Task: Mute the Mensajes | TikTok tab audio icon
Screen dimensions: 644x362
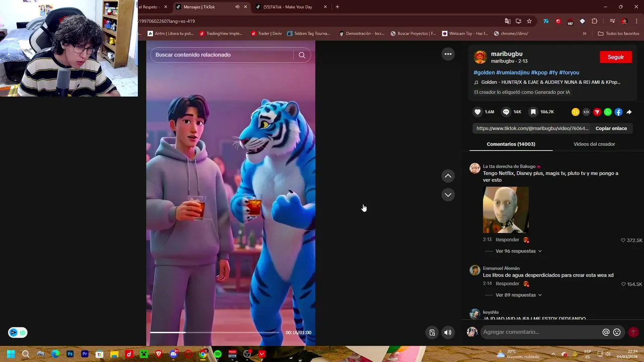Action: [237, 7]
